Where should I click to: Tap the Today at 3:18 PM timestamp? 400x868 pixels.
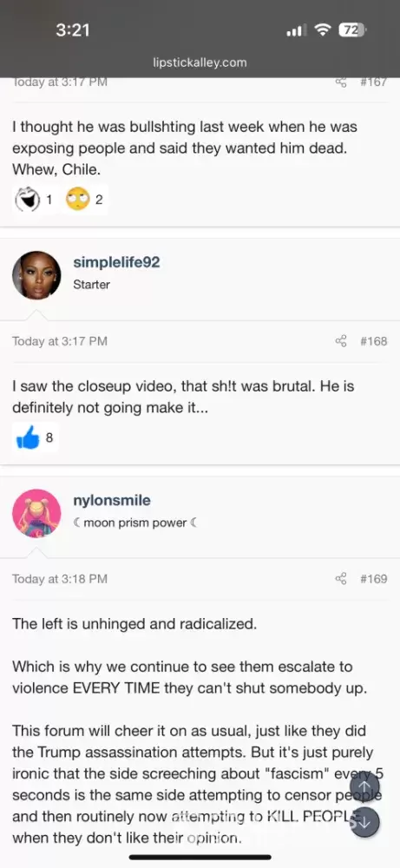pos(60,579)
